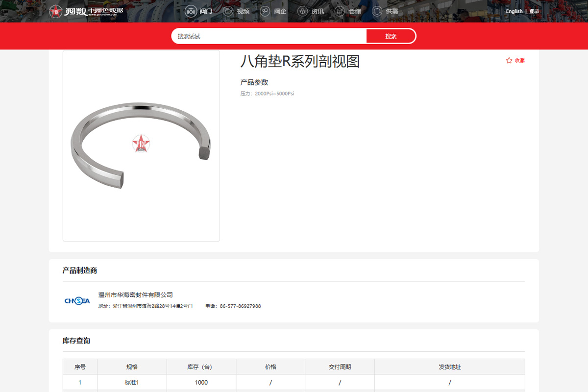Click the star icon beside 收藏

click(x=509, y=60)
